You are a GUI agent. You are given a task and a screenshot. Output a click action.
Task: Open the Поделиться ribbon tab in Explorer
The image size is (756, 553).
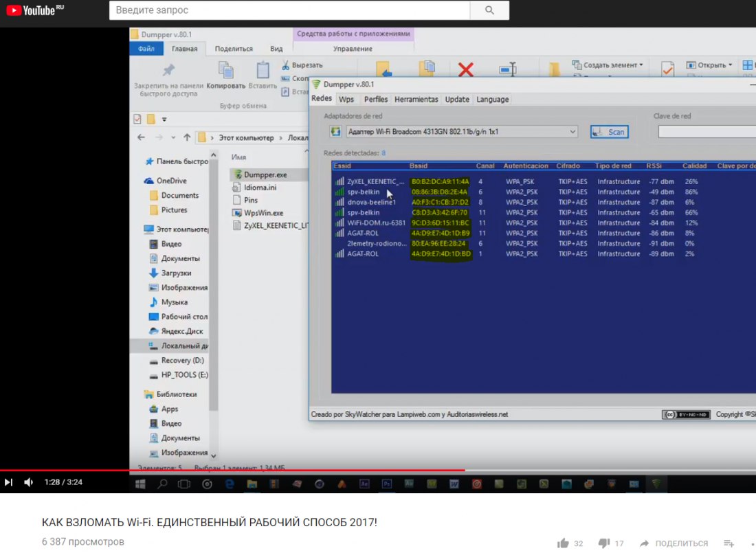pyautogui.click(x=234, y=49)
